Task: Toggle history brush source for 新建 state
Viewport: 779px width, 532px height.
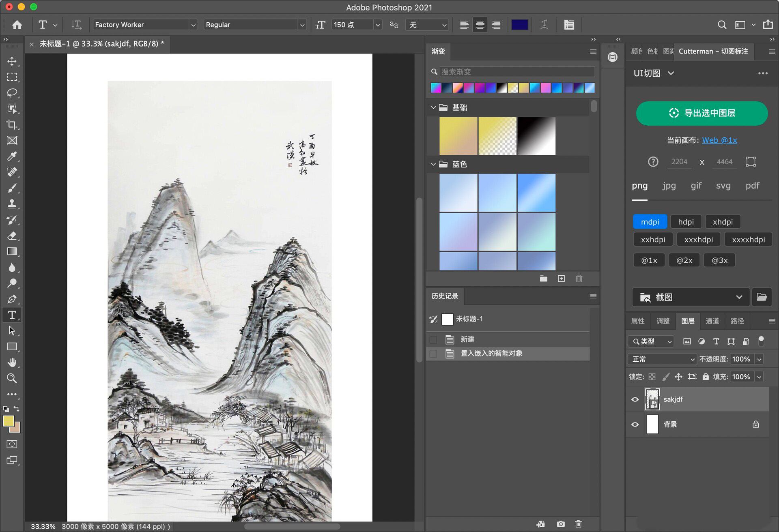Action: (433, 340)
